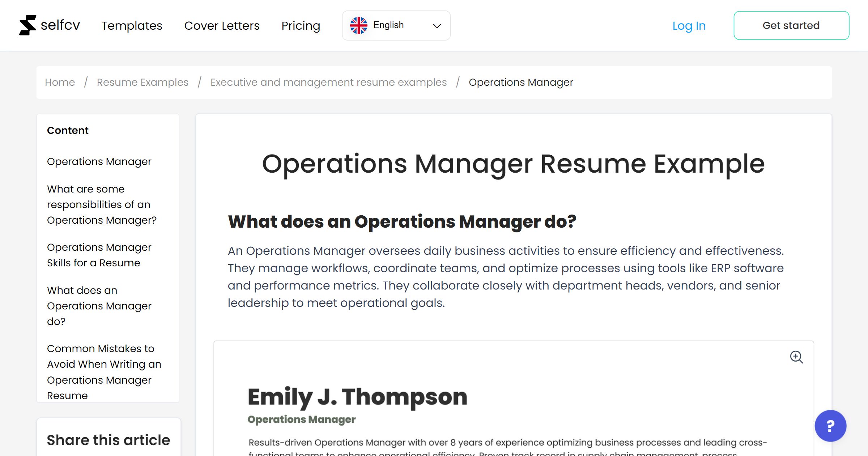Open the help question mark button
The width and height of the screenshot is (868, 456).
click(x=830, y=426)
